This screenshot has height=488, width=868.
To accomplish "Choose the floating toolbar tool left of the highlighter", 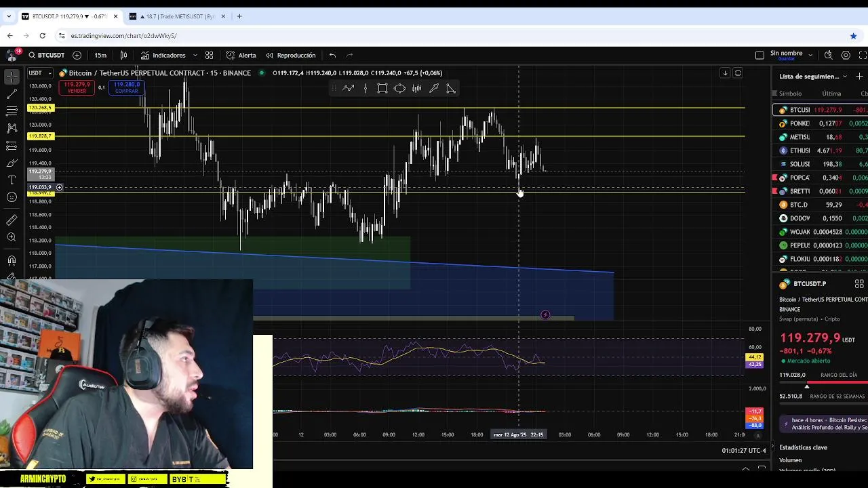I will click(x=417, y=88).
